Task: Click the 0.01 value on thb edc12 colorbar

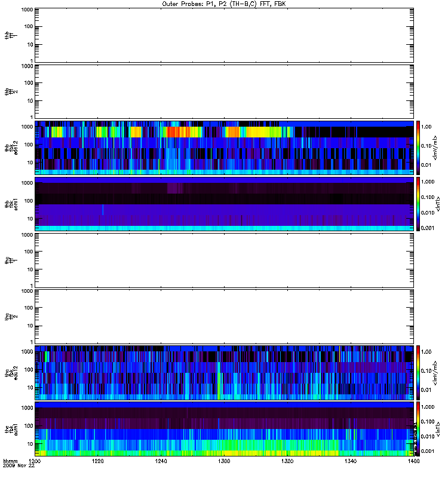Action: (x=426, y=165)
